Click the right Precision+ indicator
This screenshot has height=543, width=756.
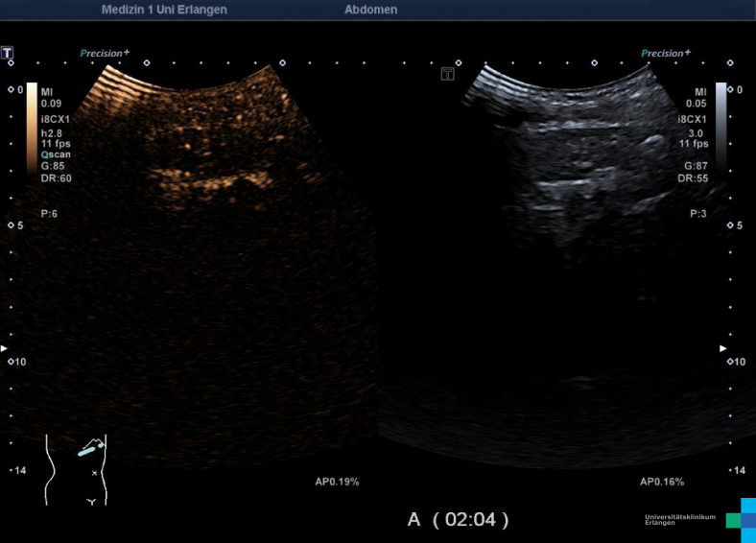666,54
